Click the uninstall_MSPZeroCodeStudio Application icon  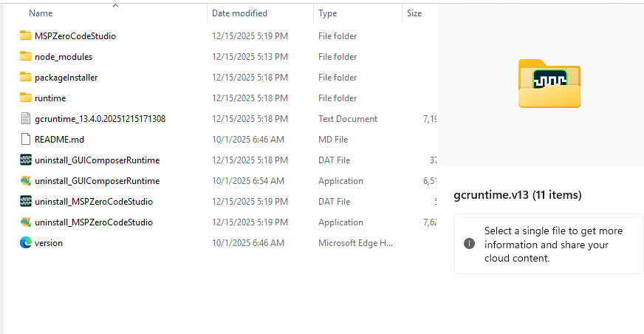click(26, 222)
